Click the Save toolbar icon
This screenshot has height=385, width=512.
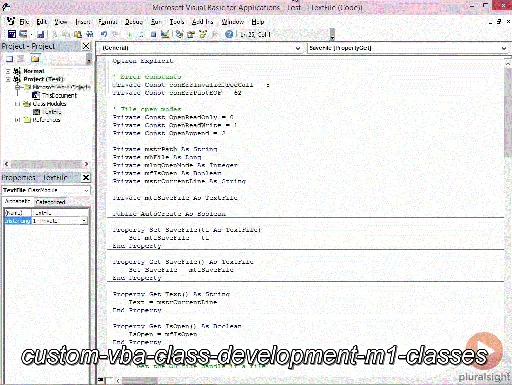(x=40, y=34)
